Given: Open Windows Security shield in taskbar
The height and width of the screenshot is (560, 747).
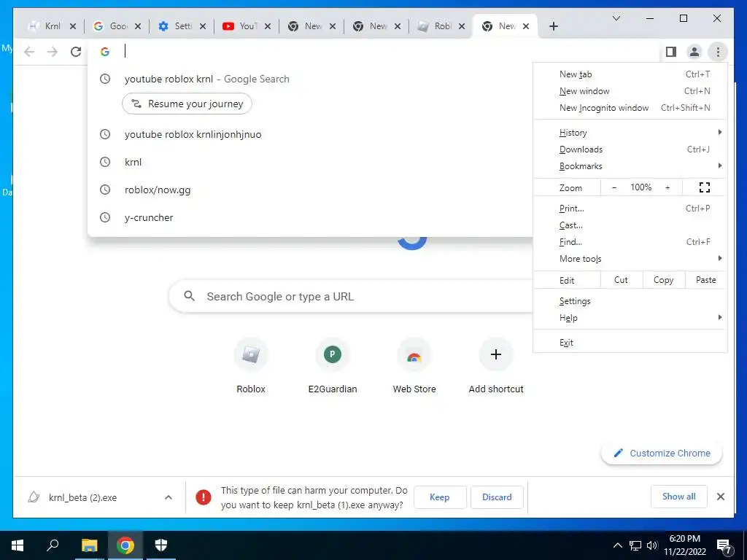Looking at the screenshot, I should (161, 545).
